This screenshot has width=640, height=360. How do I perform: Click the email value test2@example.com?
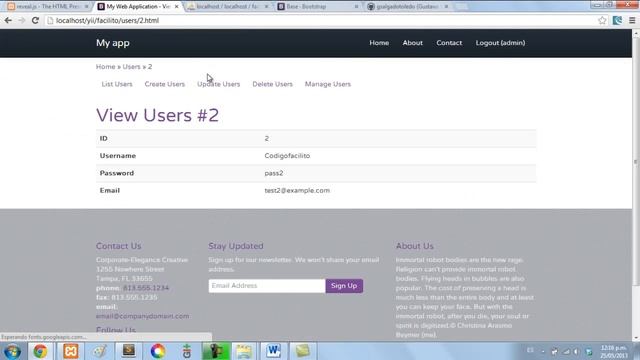point(297,191)
